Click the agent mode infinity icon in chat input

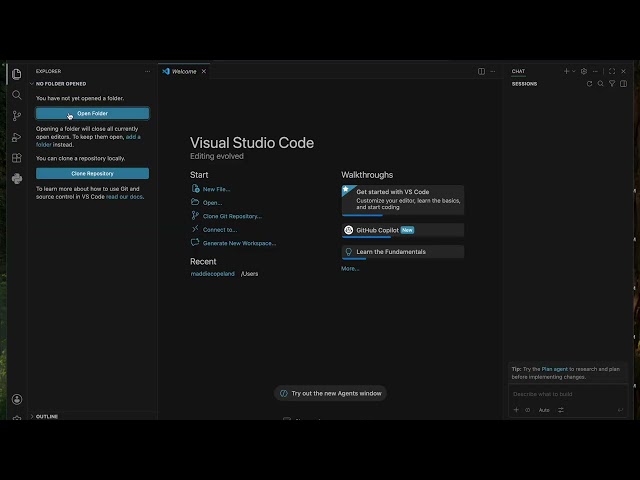click(x=527, y=410)
